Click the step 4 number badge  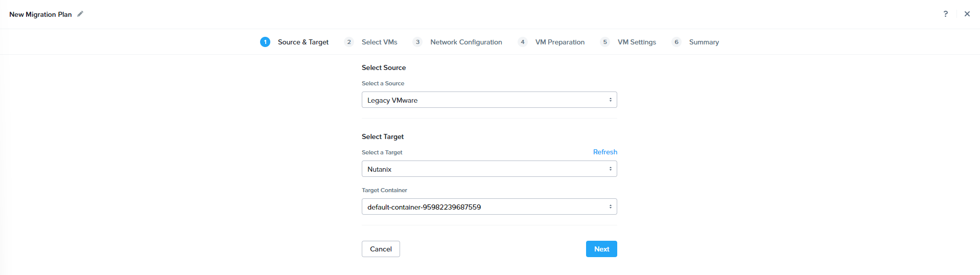click(x=522, y=42)
